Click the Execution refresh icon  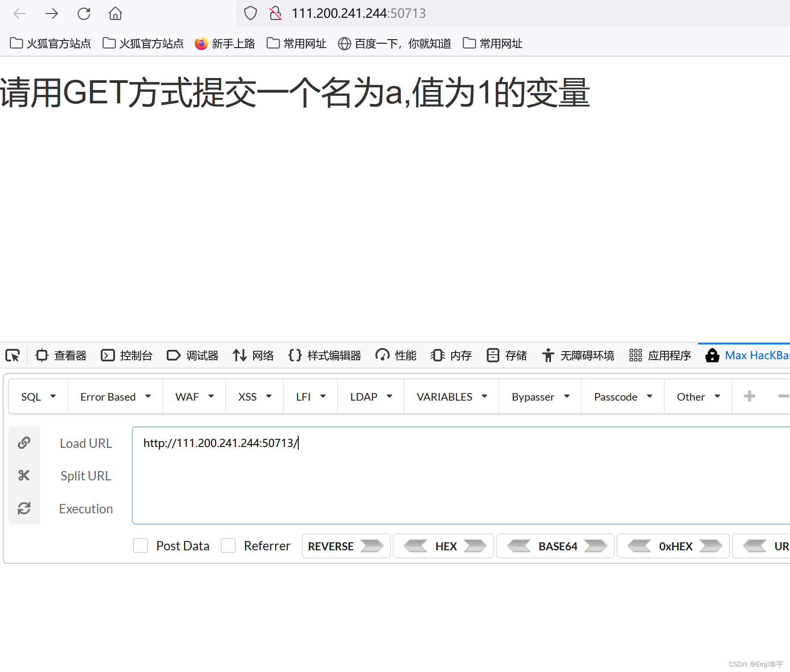25,508
